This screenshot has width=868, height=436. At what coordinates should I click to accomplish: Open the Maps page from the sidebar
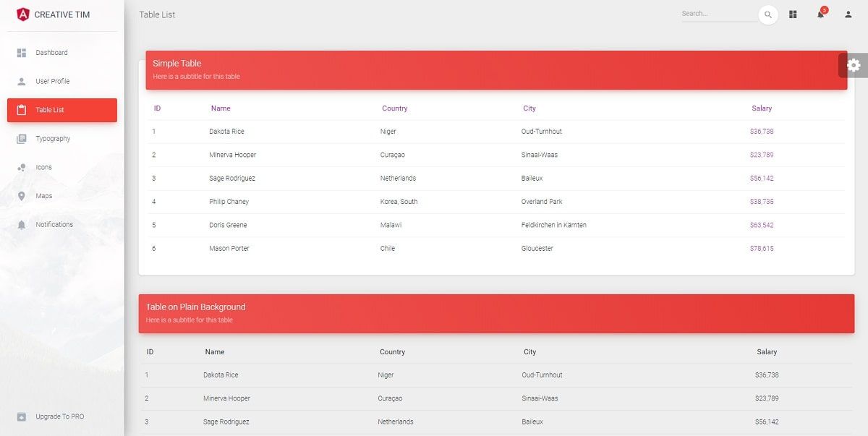point(43,195)
